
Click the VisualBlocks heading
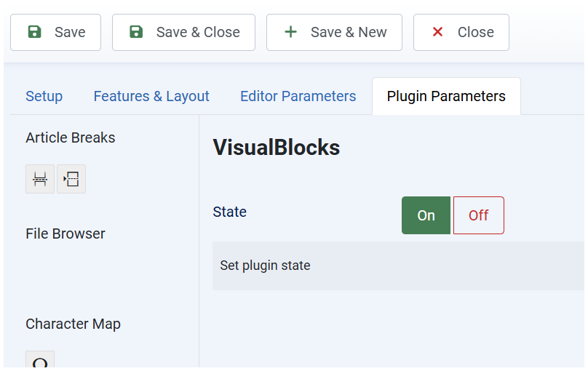pyautogui.click(x=276, y=148)
